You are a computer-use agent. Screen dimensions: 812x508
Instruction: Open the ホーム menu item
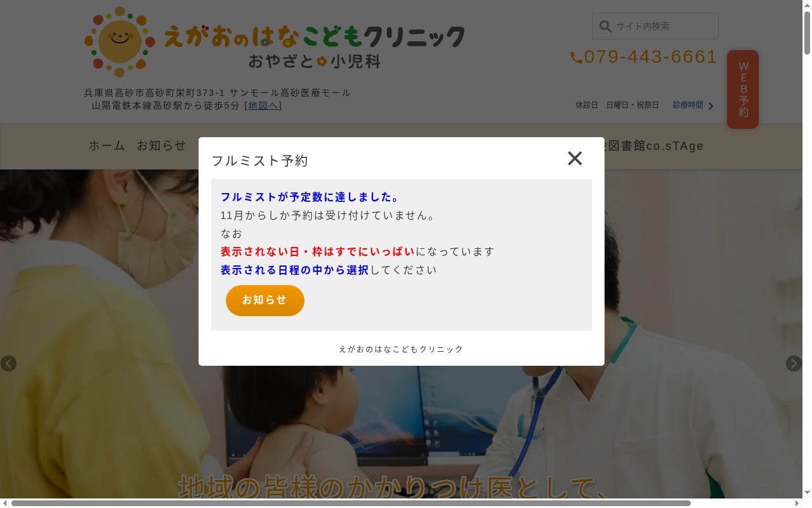[107, 146]
